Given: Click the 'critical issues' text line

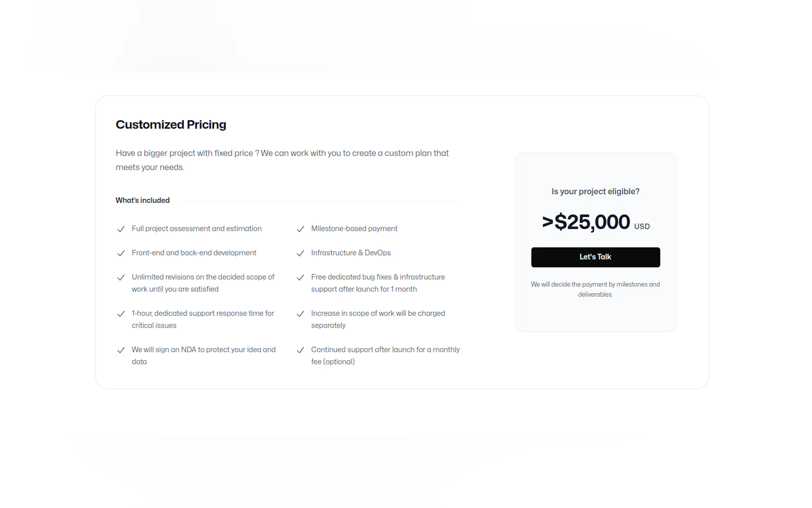Looking at the screenshot, I should tap(154, 326).
